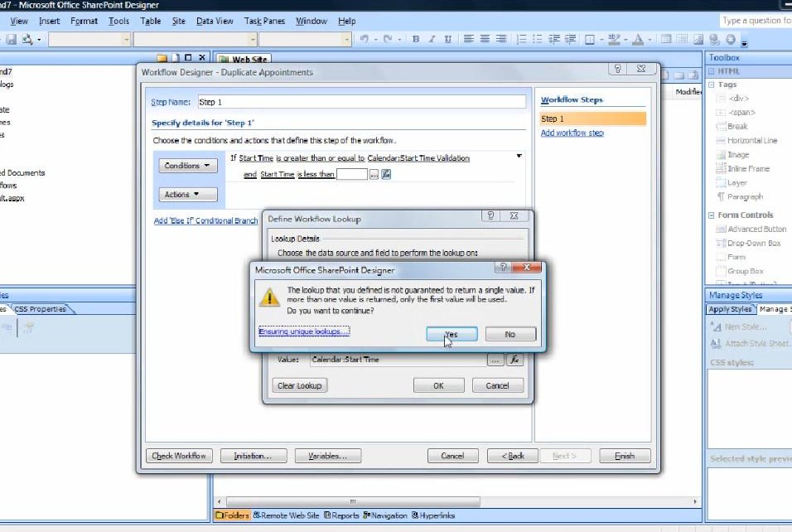This screenshot has width=792, height=532.
Task: Click the Preview in Browser toolbar icon
Action: tap(27, 40)
